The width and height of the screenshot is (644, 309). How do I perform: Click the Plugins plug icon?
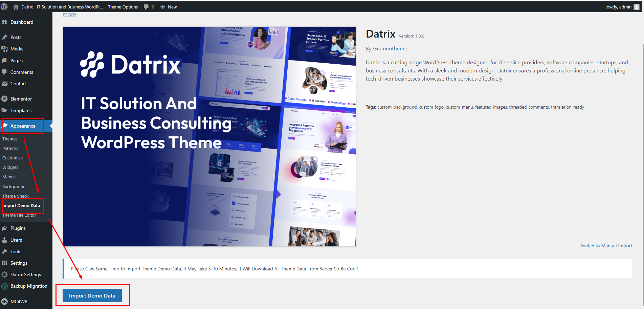(x=4, y=228)
